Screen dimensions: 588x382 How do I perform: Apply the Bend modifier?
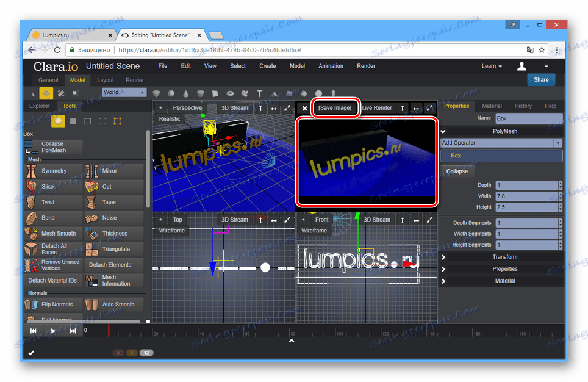pyautogui.click(x=53, y=218)
